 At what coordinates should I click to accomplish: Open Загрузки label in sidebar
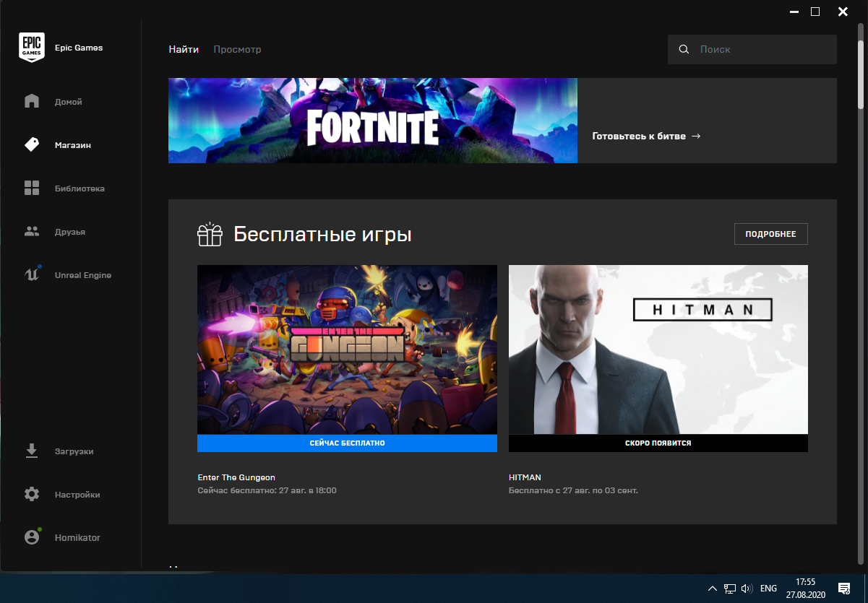click(74, 451)
